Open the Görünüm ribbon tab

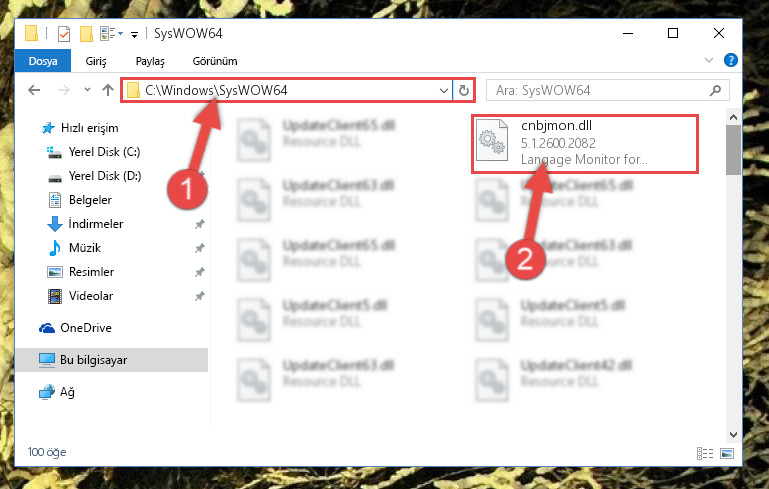215,61
